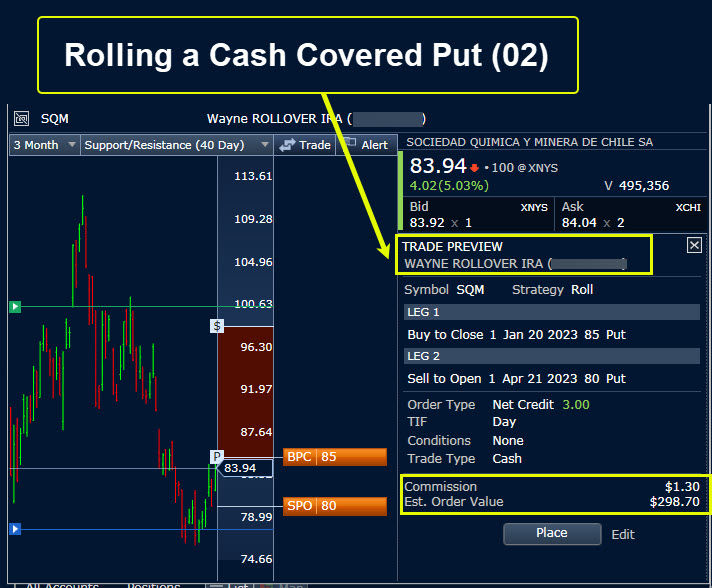Click the Edit link next to Place

coord(623,534)
